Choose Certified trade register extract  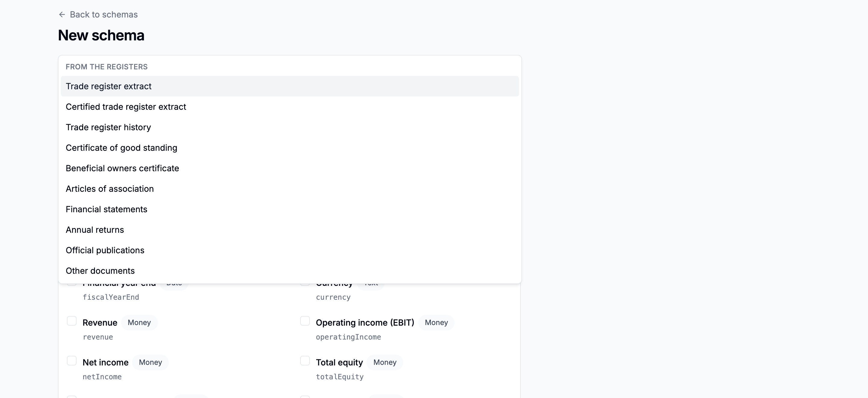pos(290,107)
